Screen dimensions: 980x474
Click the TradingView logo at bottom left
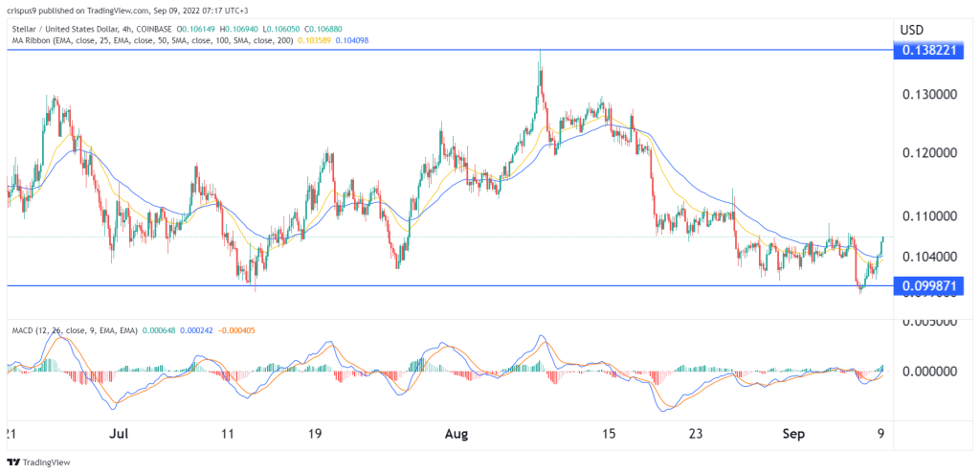(x=38, y=463)
